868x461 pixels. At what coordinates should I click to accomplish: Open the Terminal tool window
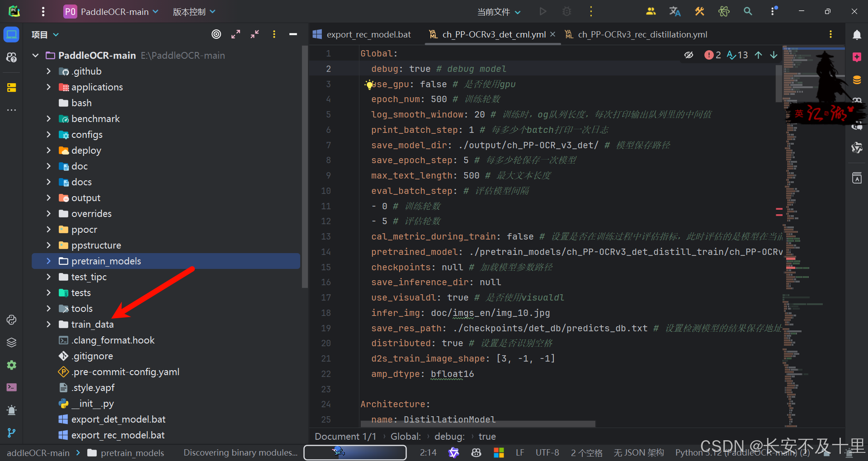(12, 387)
